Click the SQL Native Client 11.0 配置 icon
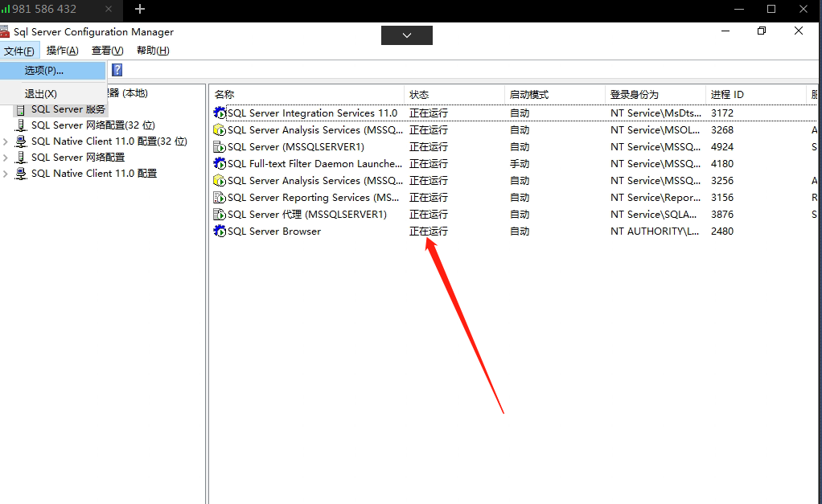822x504 pixels. coord(20,174)
